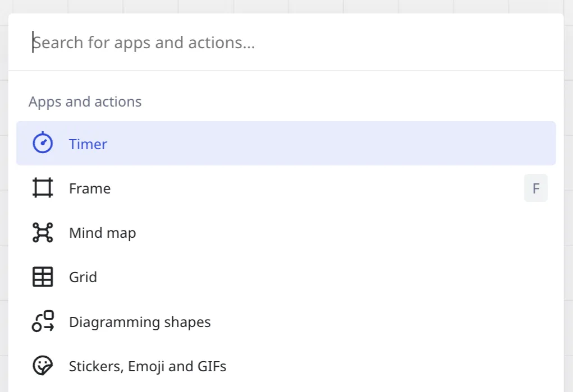The width and height of the screenshot is (573, 392).
Task: Click the Apps and actions section header
Action: [x=85, y=102]
